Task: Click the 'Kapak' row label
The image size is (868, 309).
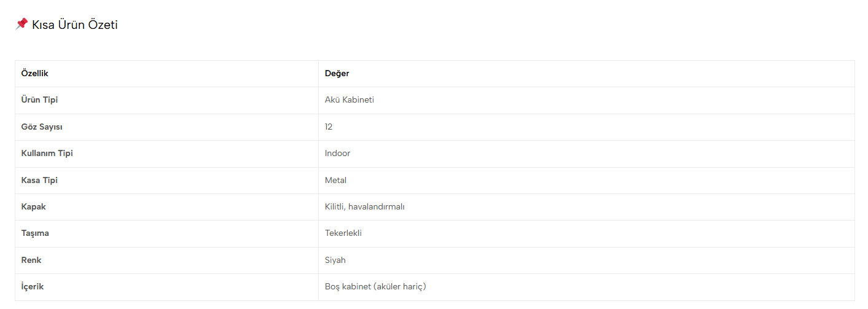Action: [x=33, y=207]
